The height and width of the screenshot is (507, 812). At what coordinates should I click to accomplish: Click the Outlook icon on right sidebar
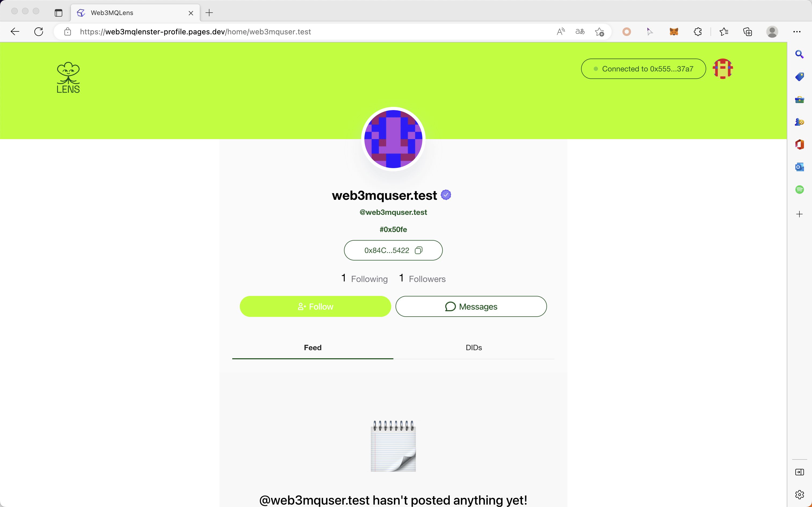799,166
